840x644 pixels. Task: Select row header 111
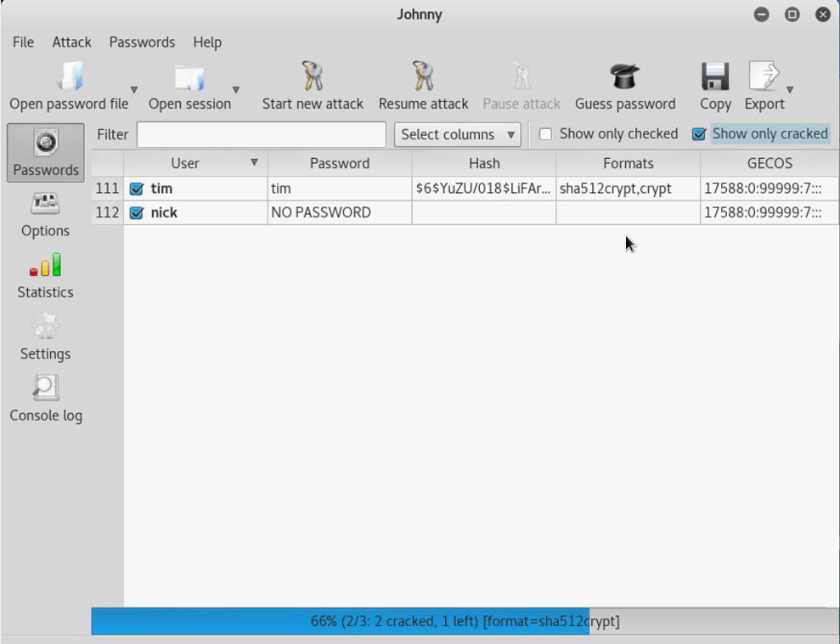(x=107, y=189)
